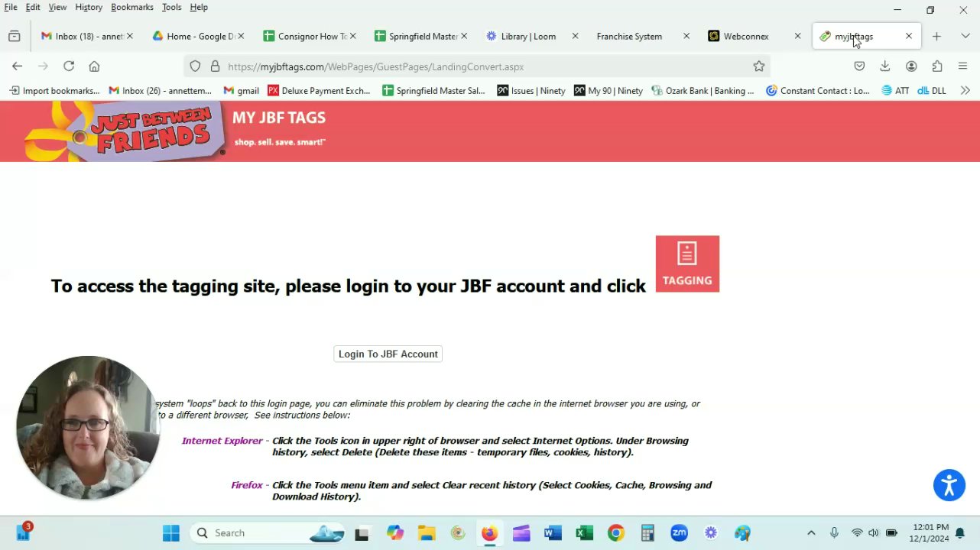Open Excel from the taskbar
The image size is (980, 550).
click(585, 532)
